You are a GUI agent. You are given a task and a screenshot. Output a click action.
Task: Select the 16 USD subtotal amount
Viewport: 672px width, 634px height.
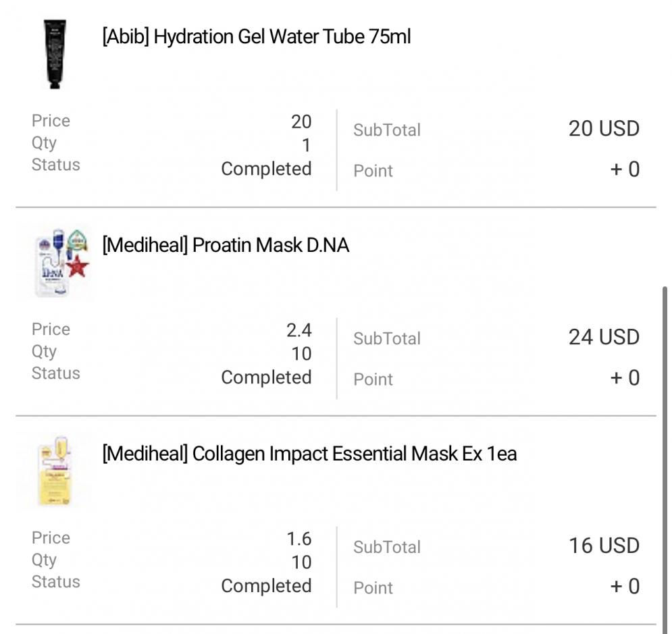point(604,546)
